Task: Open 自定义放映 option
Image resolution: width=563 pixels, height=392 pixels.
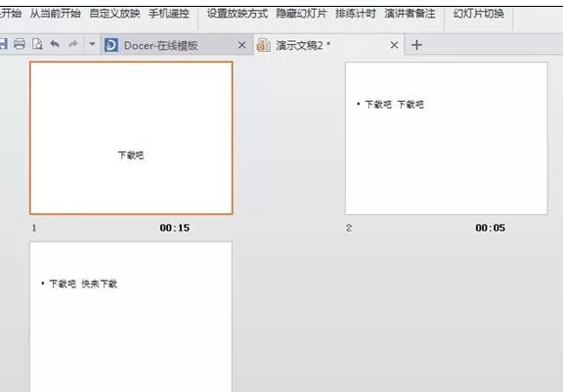Action: coord(114,14)
